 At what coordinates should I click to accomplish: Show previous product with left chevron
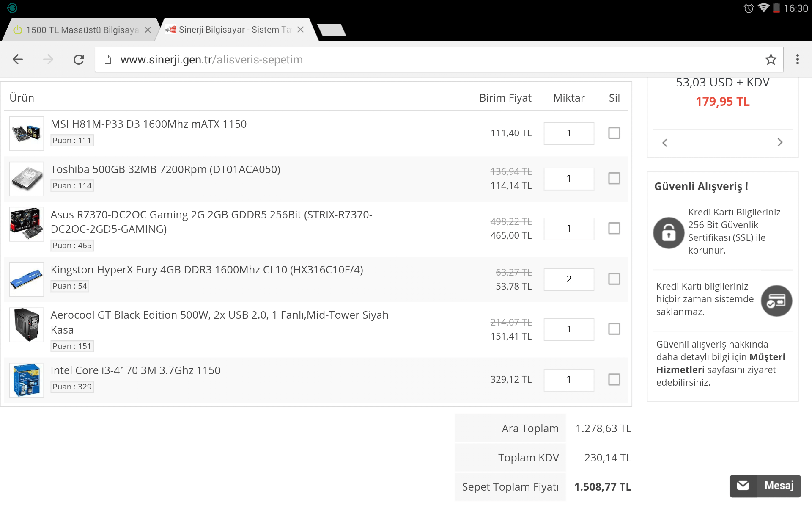(665, 143)
